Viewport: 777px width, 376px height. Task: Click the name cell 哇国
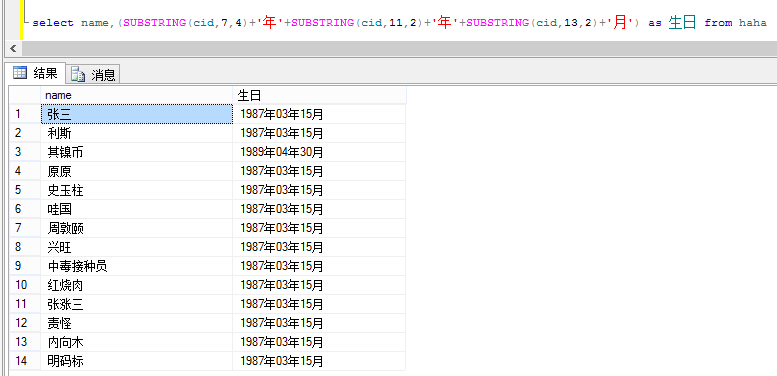point(136,209)
